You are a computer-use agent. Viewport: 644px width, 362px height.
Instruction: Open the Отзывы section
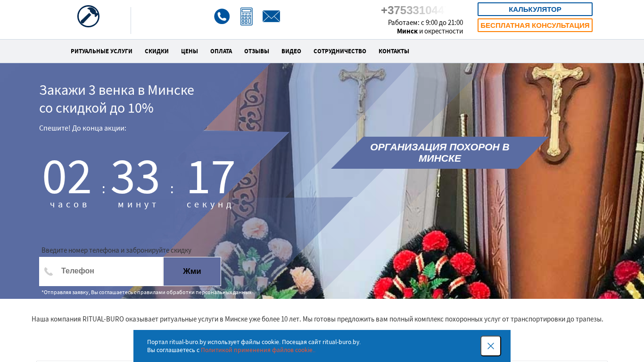pos(256,51)
